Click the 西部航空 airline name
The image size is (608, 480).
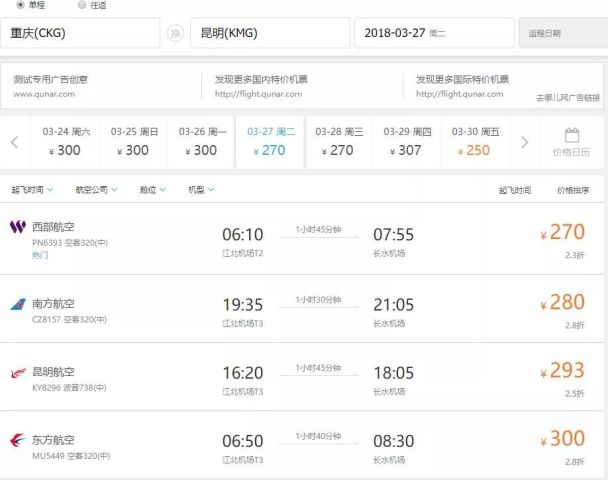click(x=53, y=227)
